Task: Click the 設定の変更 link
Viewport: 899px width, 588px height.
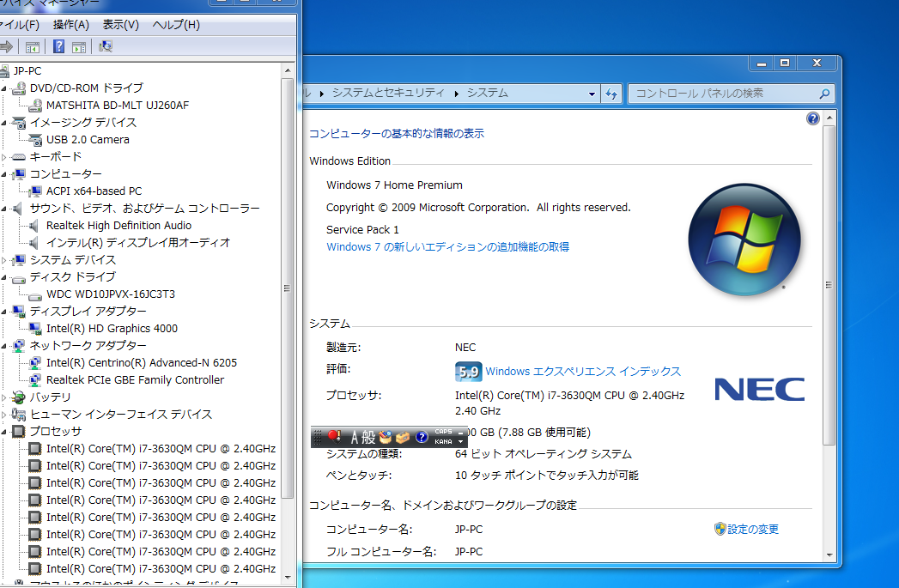Action: 753,529
